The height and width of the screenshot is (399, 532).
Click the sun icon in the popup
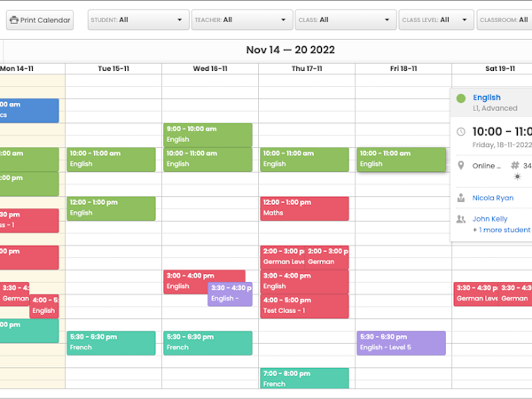(518, 177)
